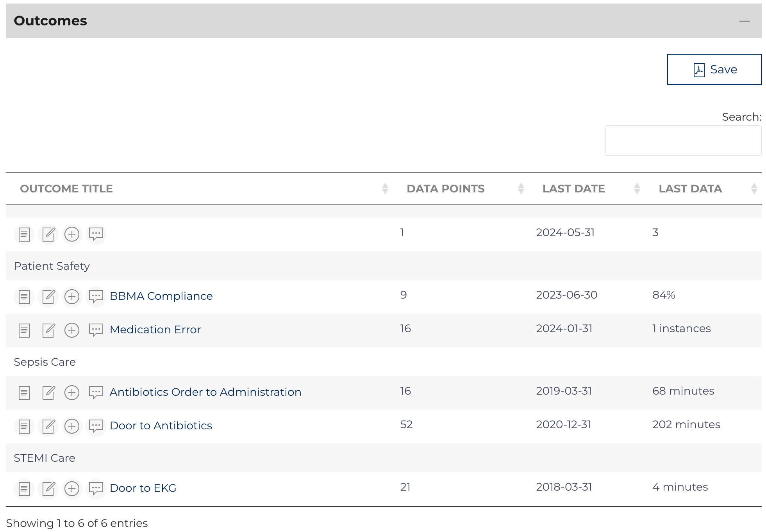The width and height of the screenshot is (766, 532).
Task: Sort by Last Date column arrows
Action: 637,189
